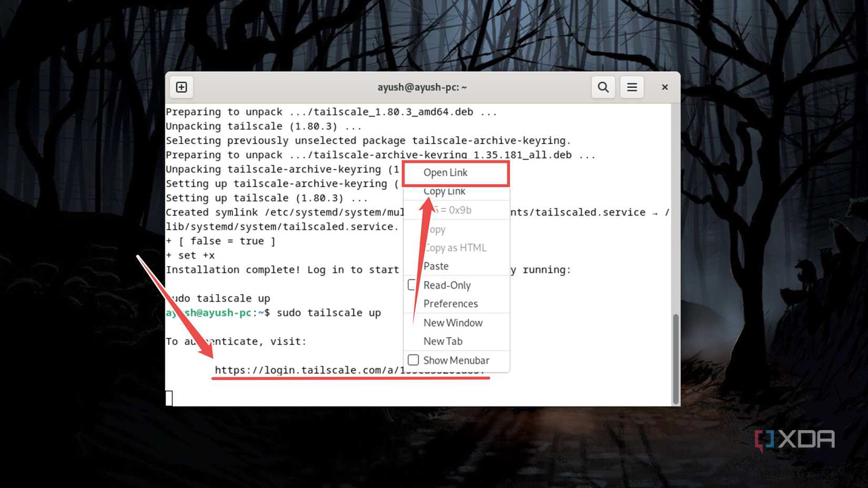Open a new terminal tab with the plus icon
Image resolution: width=868 pixels, height=488 pixels.
pyautogui.click(x=181, y=87)
